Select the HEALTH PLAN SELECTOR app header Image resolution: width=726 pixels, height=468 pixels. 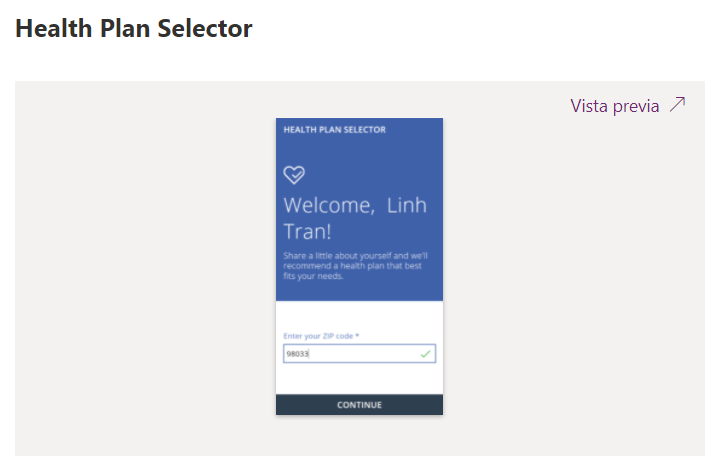tap(334, 130)
